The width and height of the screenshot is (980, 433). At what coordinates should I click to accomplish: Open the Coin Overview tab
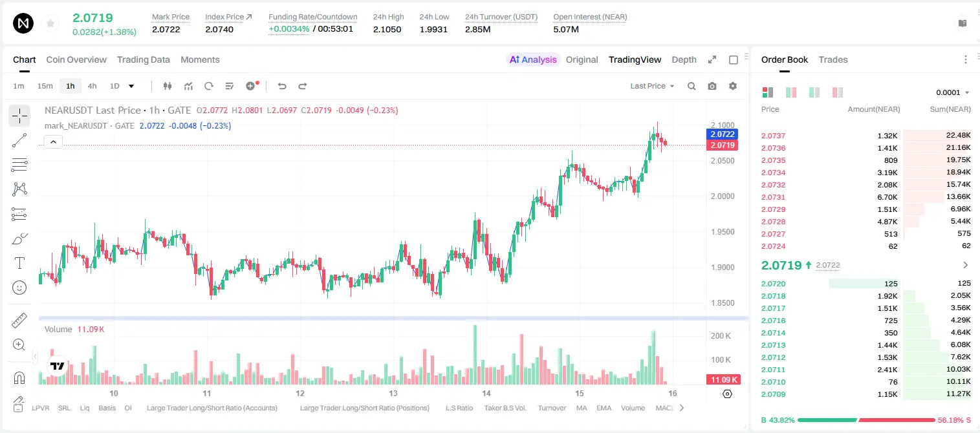pyautogui.click(x=76, y=59)
